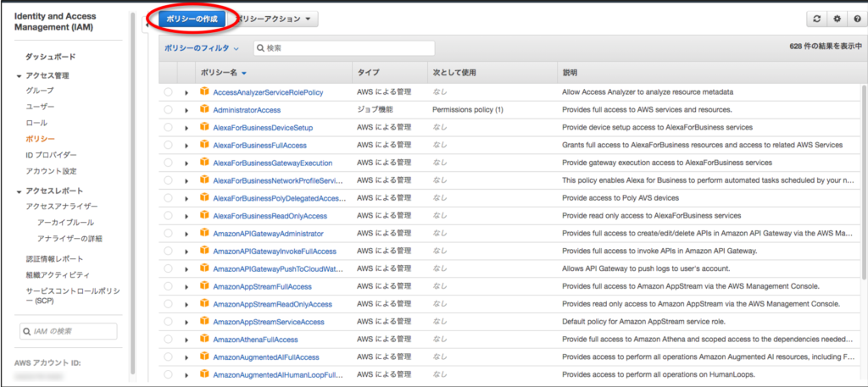The image size is (868, 387).
Task: Click the refresh icon button
Action: pos(816,19)
